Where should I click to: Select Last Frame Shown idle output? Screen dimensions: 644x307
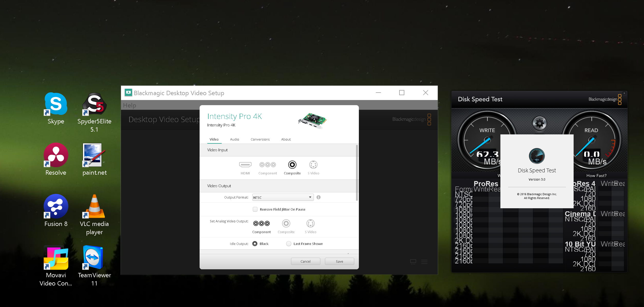tap(289, 244)
